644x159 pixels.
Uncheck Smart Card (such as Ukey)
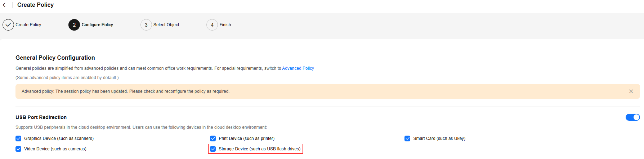[x=407, y=138]
